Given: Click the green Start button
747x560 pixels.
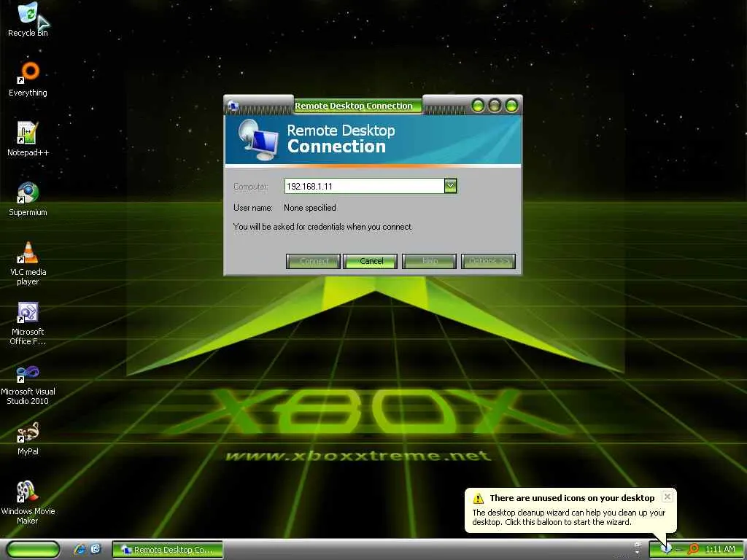Looking at the screenshot, I should pos(34,549).
